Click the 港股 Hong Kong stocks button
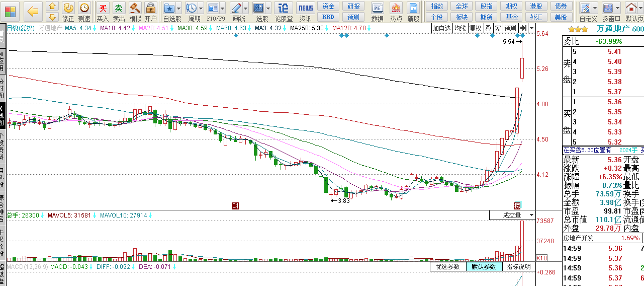This screenshot has width=644, height=286. (x=536, y=7)
